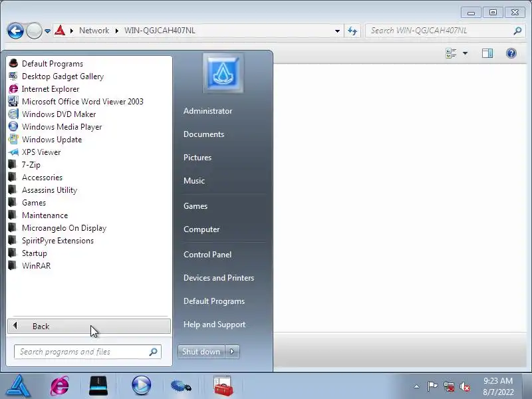The height and width of the screenshot is (399, 532).
Task: Open Default Programs in right panel
Action: pos(214,301)
